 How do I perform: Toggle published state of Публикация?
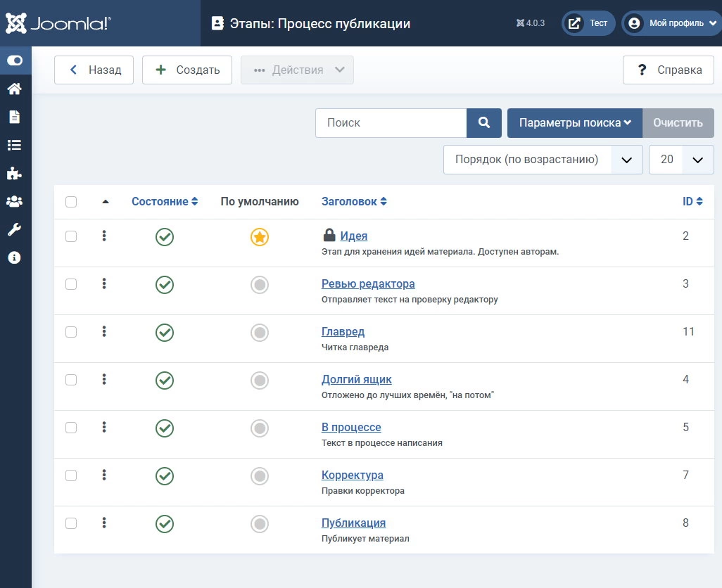165,524
